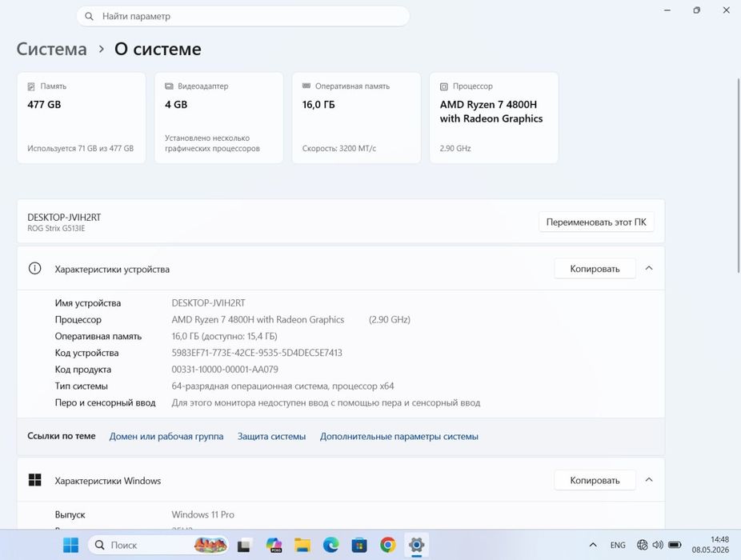741x560 pixels.
Task: Click the search highlight image in taskbar search
Action: point(210,545)
